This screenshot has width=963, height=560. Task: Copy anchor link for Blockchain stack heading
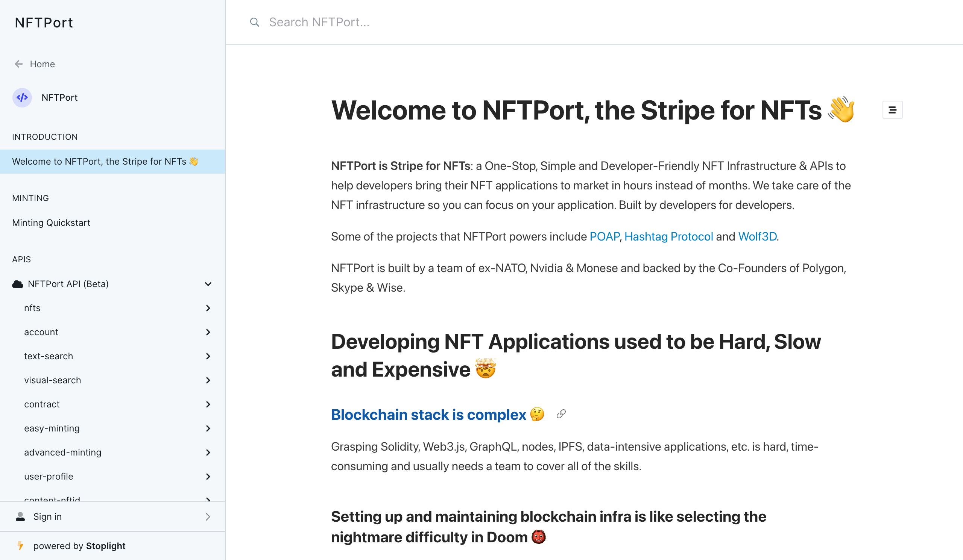(x=561, y=414)
